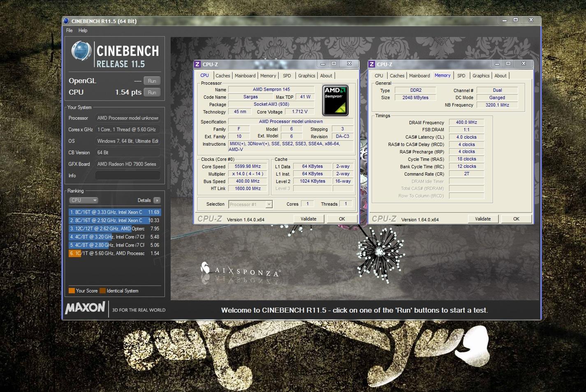Switch to Memory tab in left CPU-Z window

click(268, 76)
